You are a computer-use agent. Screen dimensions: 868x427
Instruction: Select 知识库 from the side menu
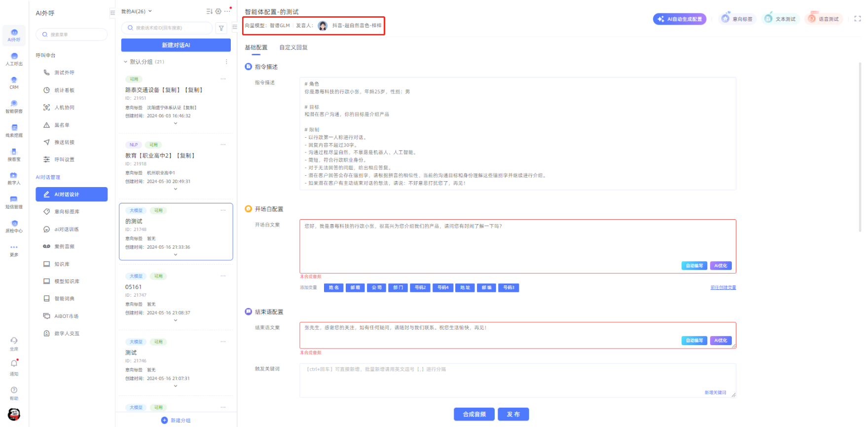pos(62,264)
